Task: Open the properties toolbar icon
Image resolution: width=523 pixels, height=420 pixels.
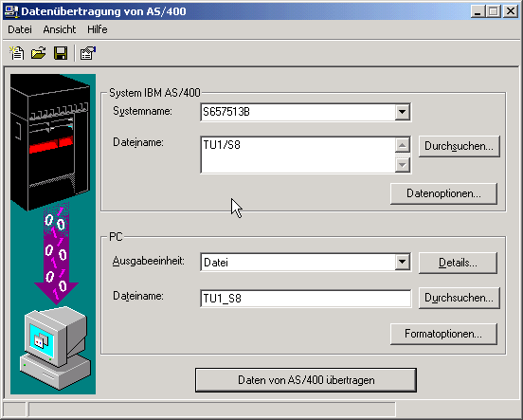Action: 88,53
